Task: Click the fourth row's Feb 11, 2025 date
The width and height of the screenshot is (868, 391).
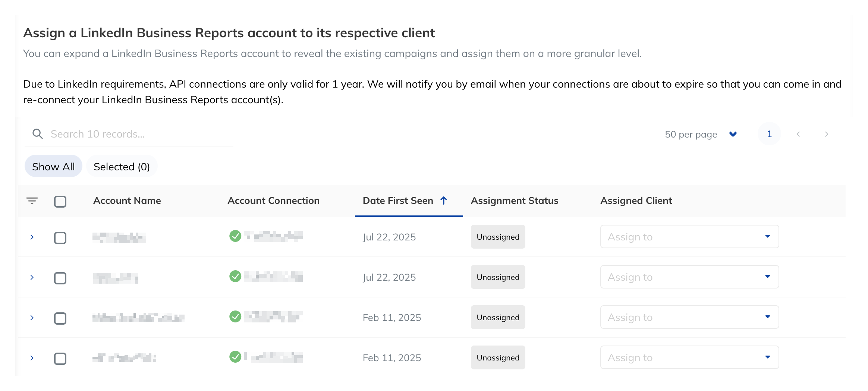Action: (392, 358)
